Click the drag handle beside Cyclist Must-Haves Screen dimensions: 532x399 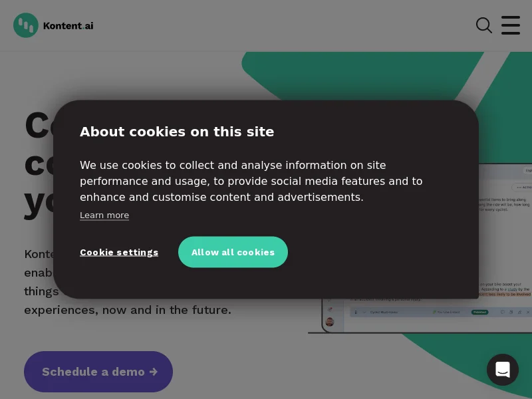(356, 312)
